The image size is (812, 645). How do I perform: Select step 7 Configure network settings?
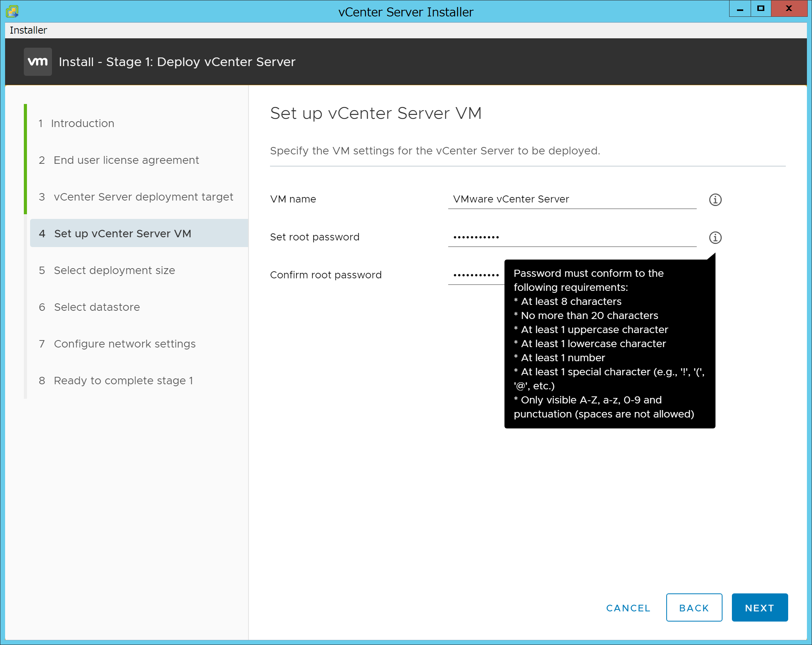[117, 344]
